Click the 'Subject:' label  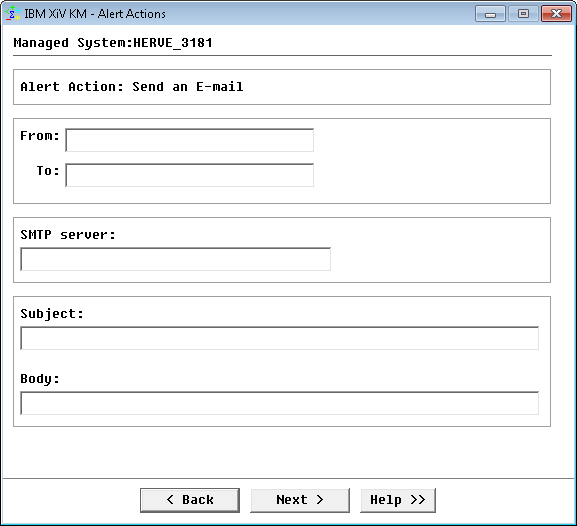point(52,314)
